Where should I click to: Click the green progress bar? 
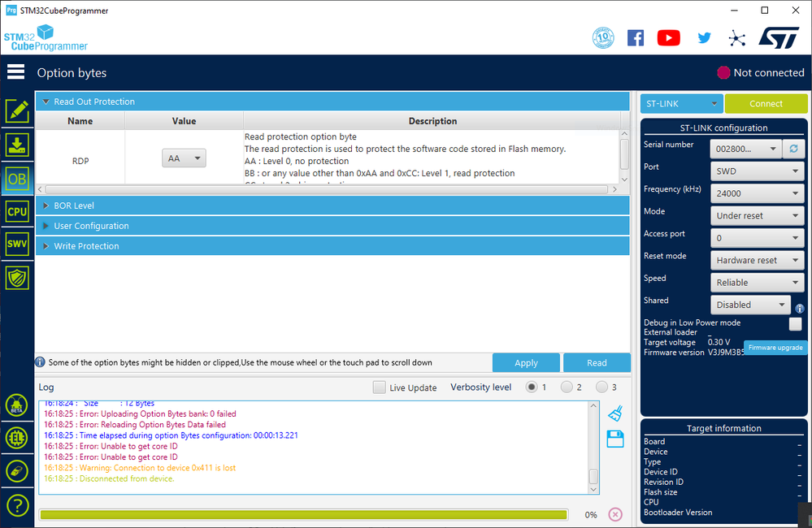point(303,514)
